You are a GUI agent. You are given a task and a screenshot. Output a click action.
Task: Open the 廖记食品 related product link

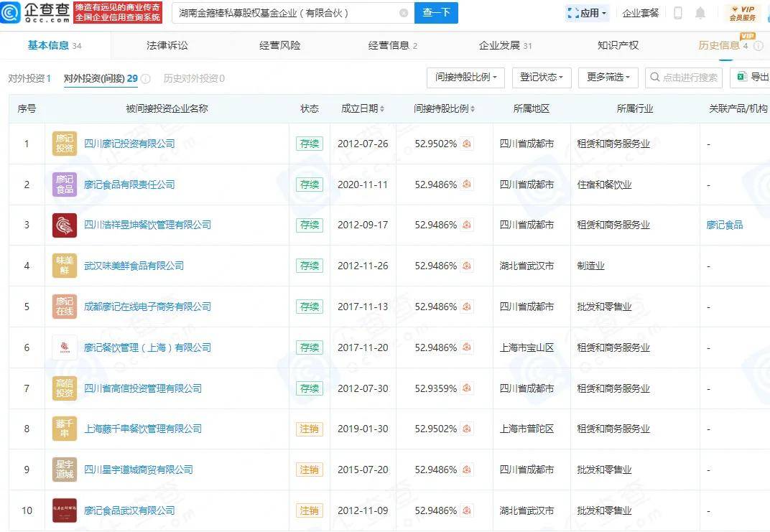(725, 225)
